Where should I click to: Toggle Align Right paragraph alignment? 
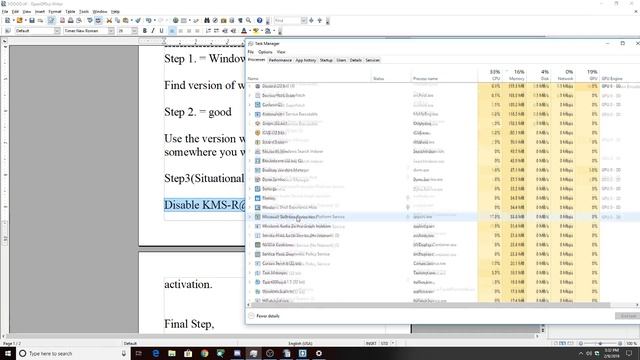pyautogui.click(x=189, y=31)
